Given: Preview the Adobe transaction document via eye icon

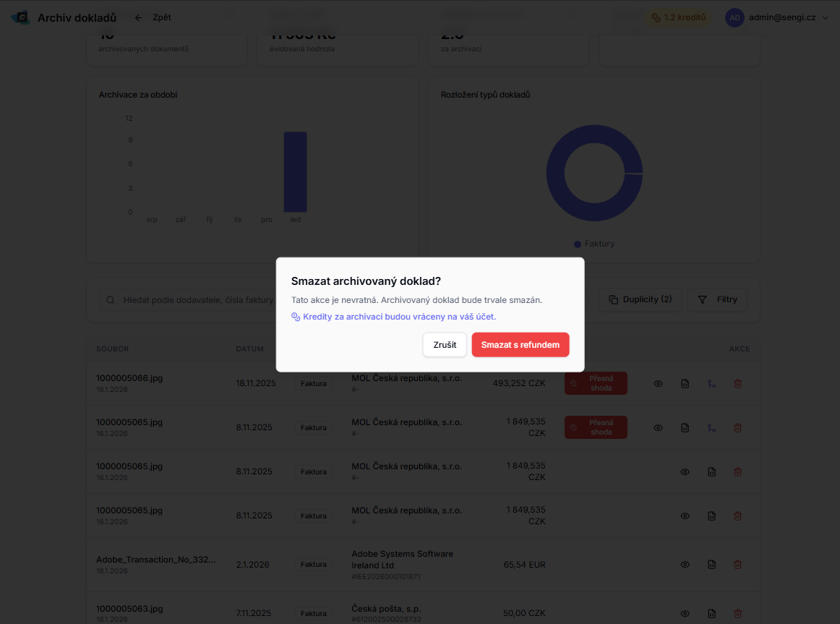Looking at the screenshot, I should point(685,565).
